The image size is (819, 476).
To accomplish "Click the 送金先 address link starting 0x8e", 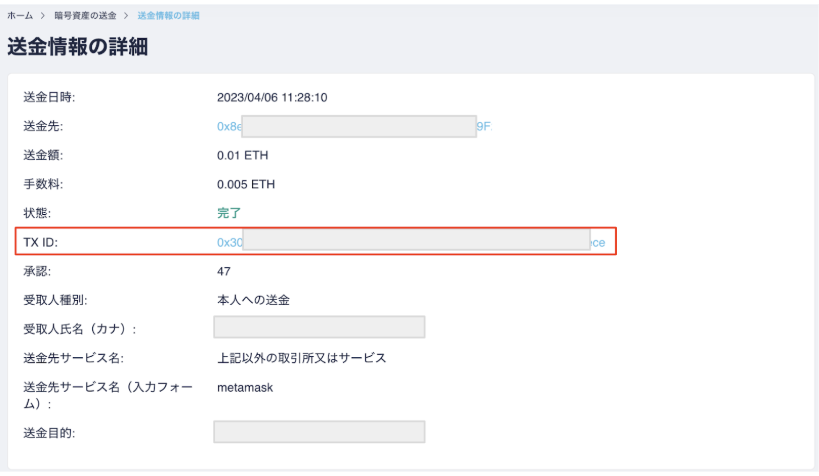I will 229,127.
